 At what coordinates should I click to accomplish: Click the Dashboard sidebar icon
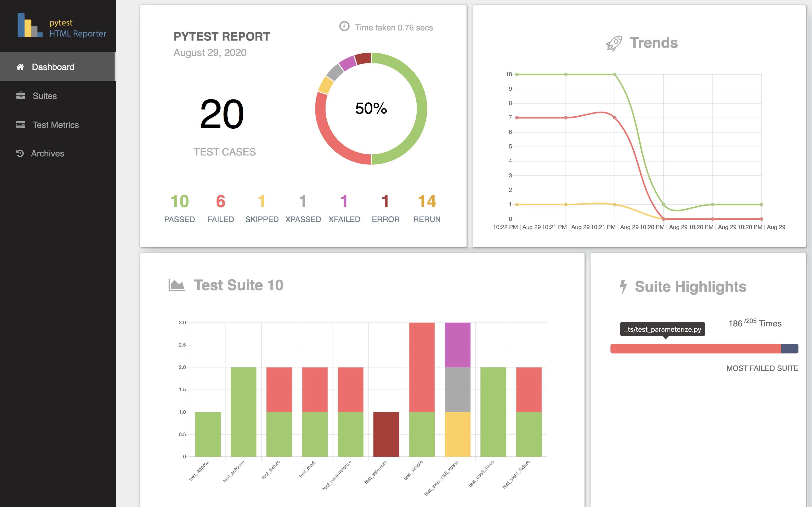(x=20, y=67)
